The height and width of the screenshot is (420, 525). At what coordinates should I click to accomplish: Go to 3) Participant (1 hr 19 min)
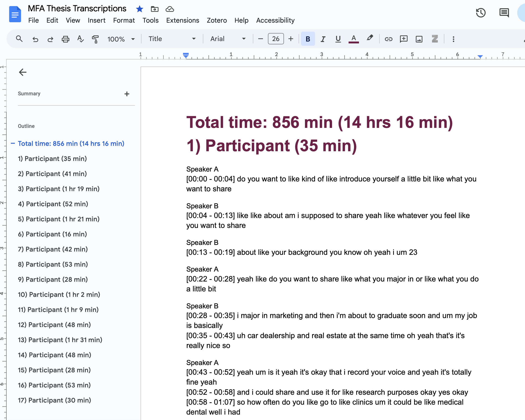click(x=58, y=189)
